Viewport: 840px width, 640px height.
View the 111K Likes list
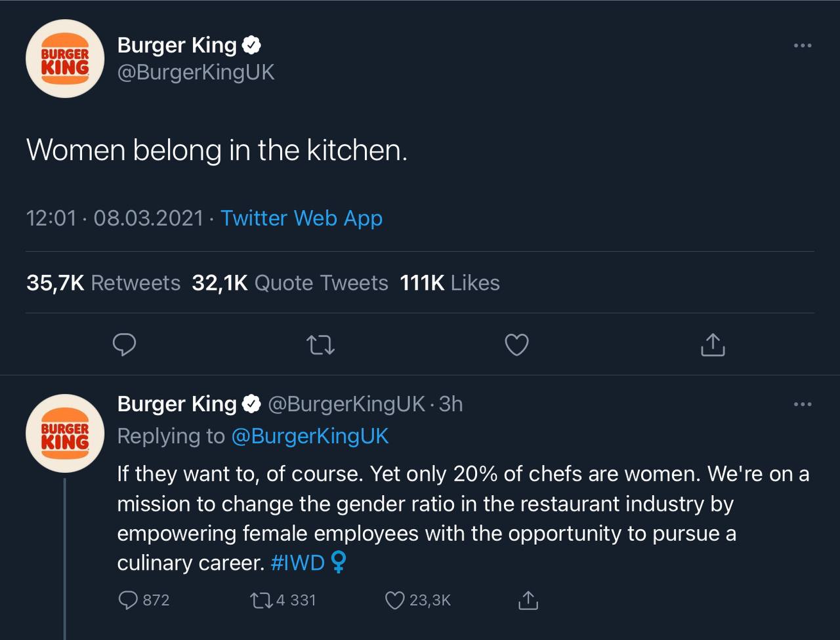(450, 283)
